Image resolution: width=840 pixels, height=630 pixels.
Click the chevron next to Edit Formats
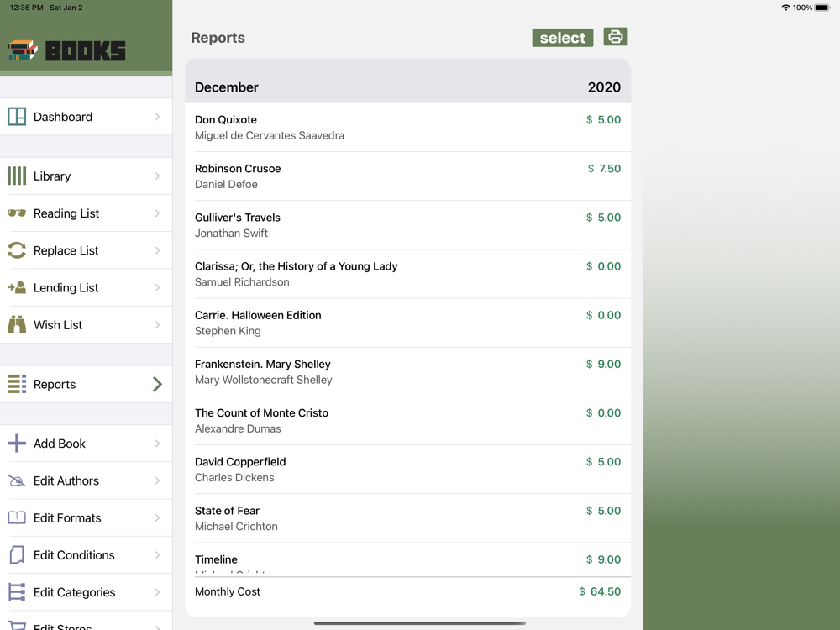click(x=158, y=517)
